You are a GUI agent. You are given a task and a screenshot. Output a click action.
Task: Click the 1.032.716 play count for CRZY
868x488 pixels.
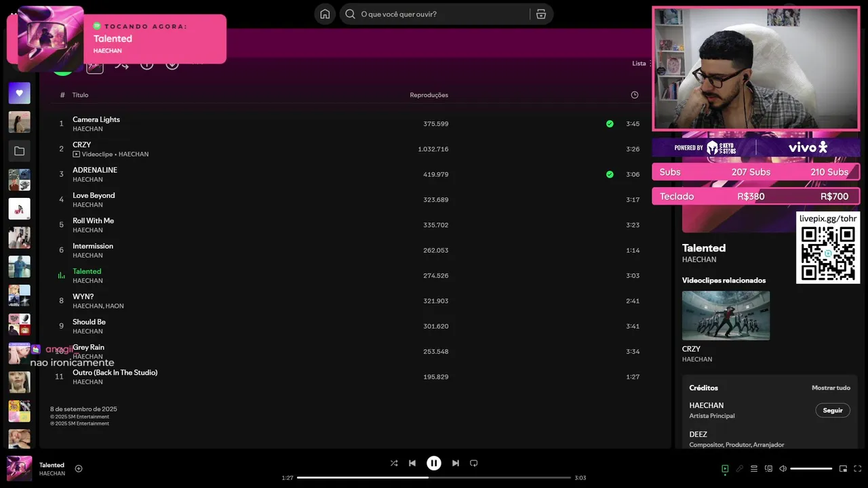(x=433, y=149)
